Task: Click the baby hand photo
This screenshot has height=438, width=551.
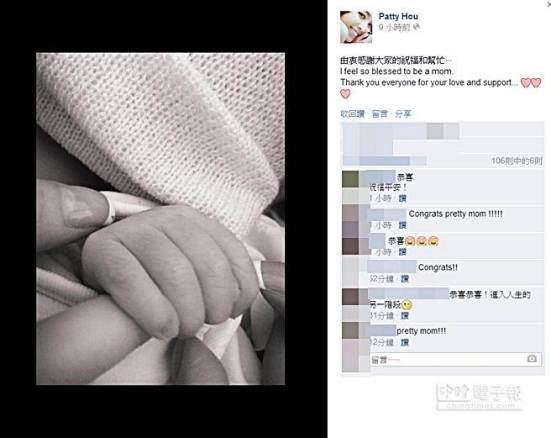Action: [161, 219]
